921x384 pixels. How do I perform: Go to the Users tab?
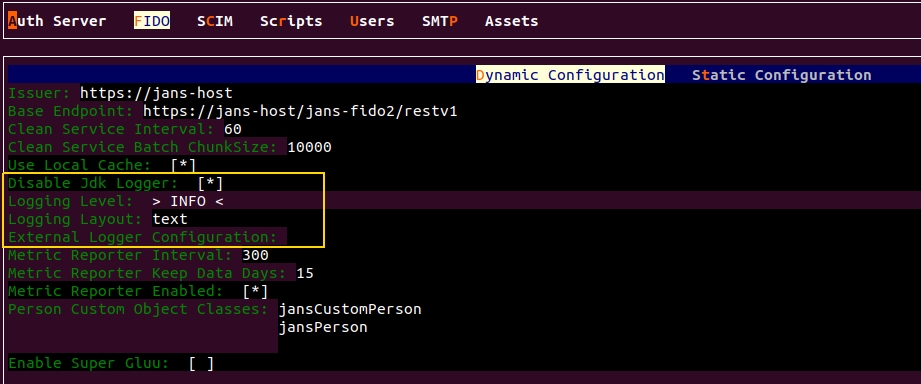(x=372, y=21)
